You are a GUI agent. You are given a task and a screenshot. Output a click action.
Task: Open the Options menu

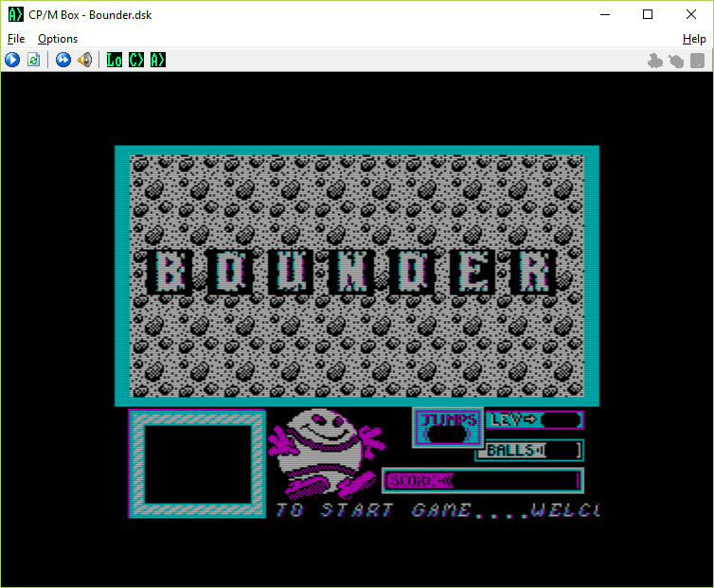tap(58, 39)
